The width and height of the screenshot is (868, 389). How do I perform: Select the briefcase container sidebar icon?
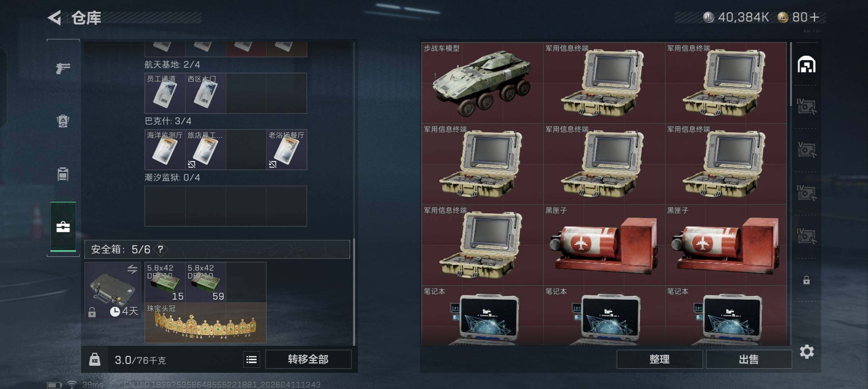pos(63,227)
